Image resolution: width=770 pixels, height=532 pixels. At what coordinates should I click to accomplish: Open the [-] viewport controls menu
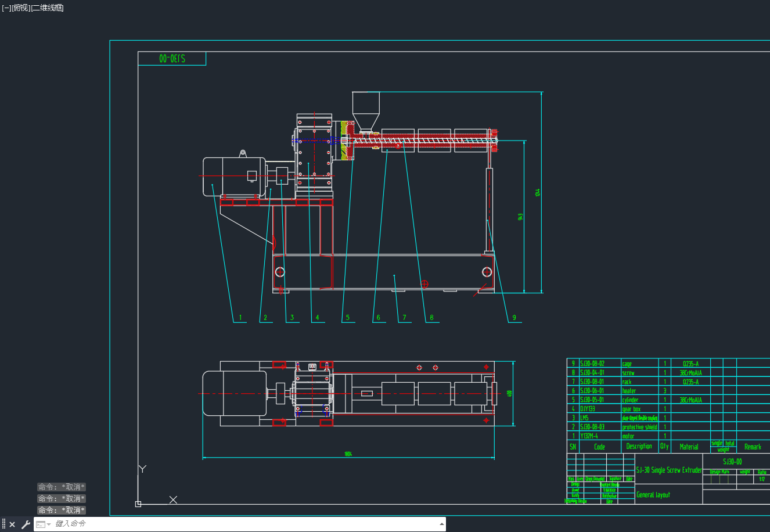point(6,8)
